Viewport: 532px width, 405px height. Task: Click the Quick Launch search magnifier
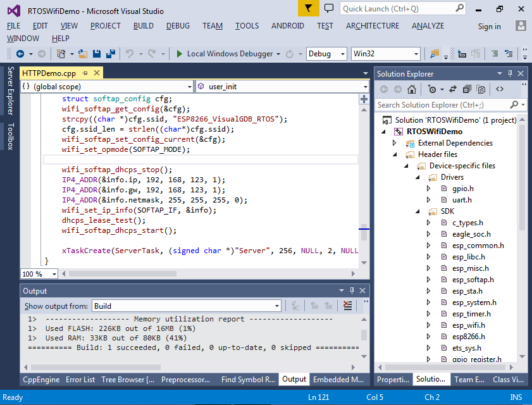click(x=459, y=8)
